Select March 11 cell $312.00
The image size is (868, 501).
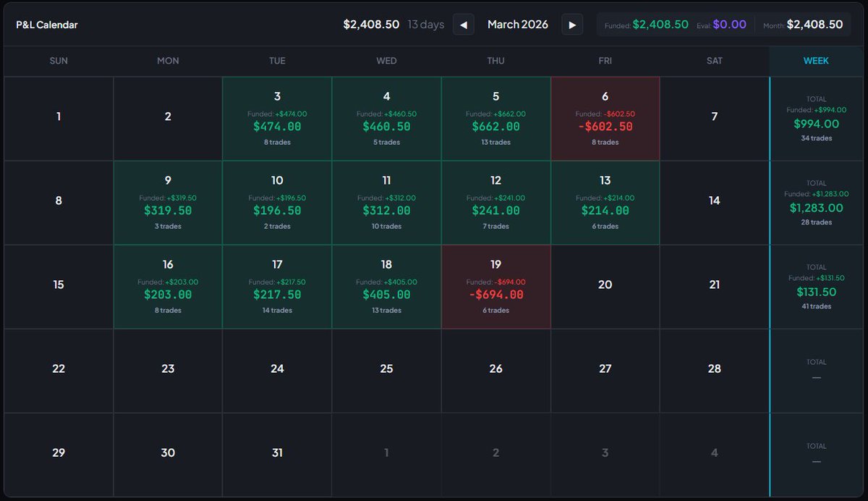pos(386,203)
